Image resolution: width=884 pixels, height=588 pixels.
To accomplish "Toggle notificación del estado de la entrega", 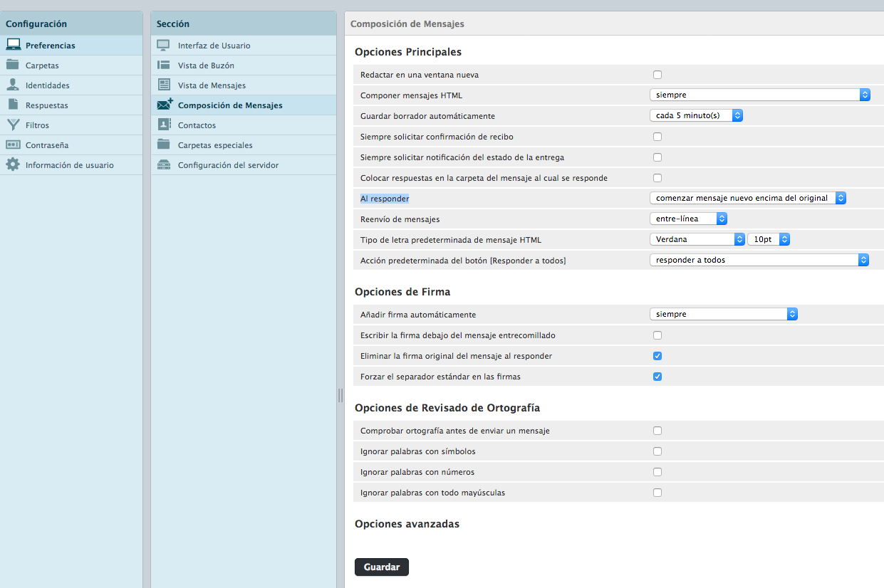I will point(657,157).
